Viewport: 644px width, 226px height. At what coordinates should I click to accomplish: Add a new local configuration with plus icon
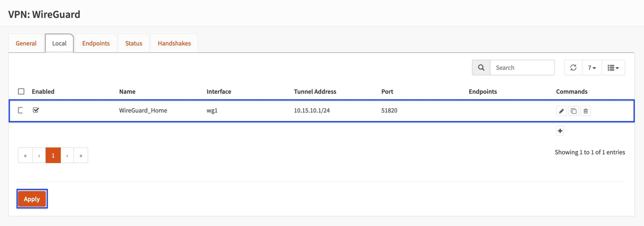(560, 131)
